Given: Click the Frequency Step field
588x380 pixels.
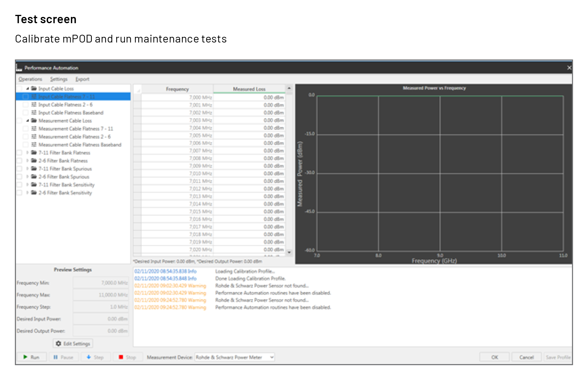Looking at the screenshot, I should [101, 307].
